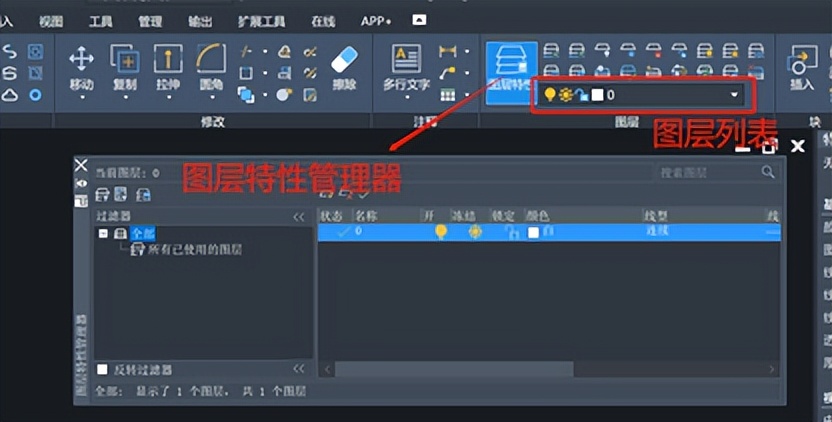Click the 冻结 column header
The height and width of the screenshot is (422, 832).
click(x=463, y=216)
